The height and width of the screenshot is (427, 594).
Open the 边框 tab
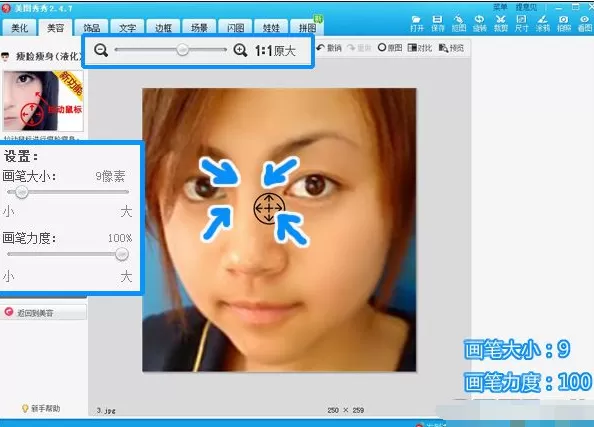163,28
